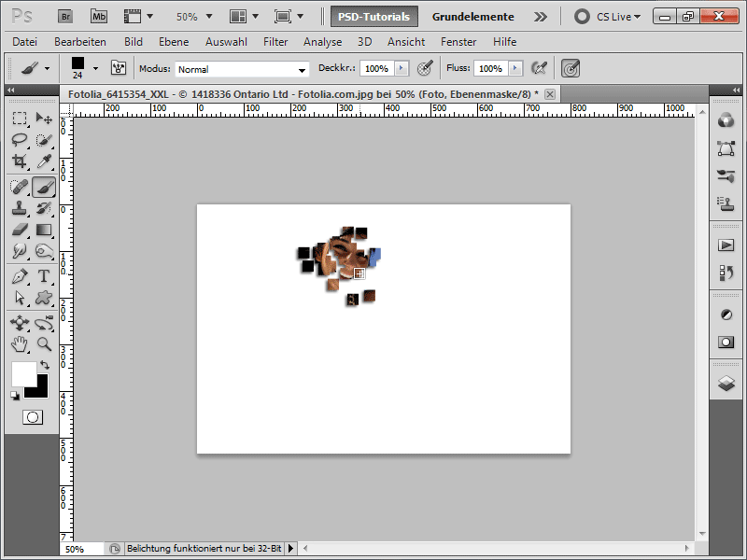Screen dimensions: 747x560
Task: Select the Move tool
Action: 44,118
